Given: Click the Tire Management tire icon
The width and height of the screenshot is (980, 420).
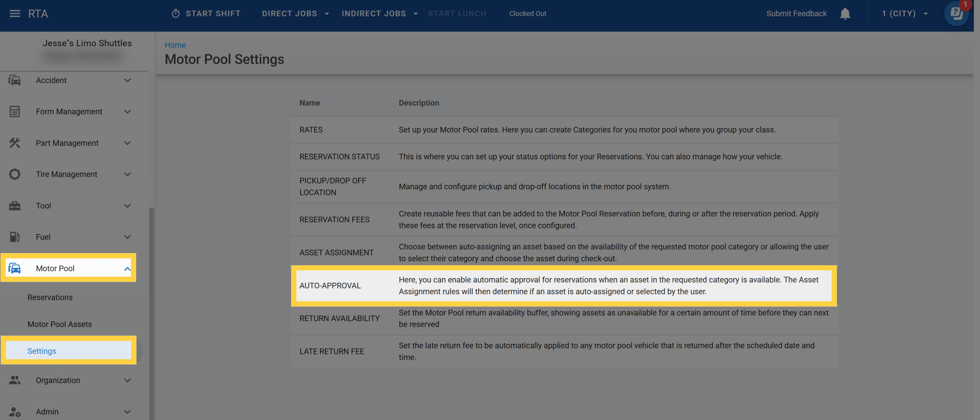Looking at the screenshot, I should (15, 175).
